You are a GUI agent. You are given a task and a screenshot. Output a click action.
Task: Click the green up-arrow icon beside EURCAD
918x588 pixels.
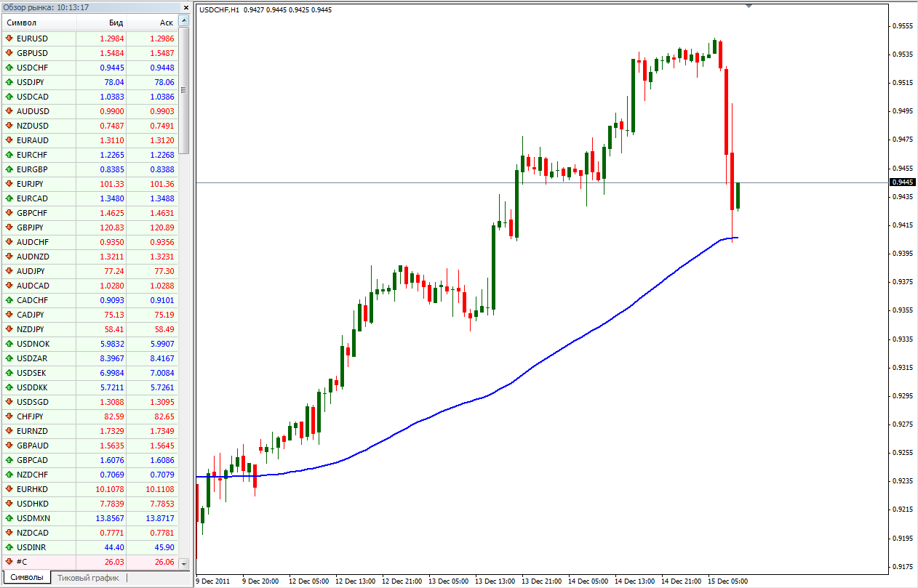point(9,198)
